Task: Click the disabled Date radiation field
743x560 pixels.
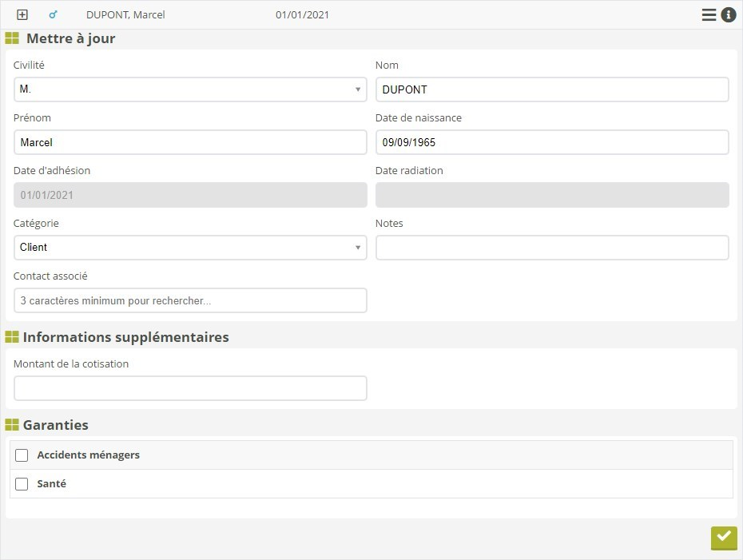Action: coord(552,195)
